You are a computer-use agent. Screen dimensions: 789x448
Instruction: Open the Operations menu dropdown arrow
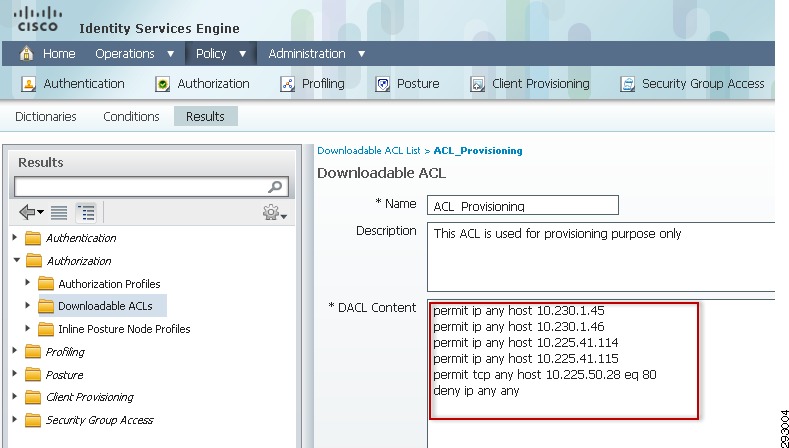coord(171,54)
